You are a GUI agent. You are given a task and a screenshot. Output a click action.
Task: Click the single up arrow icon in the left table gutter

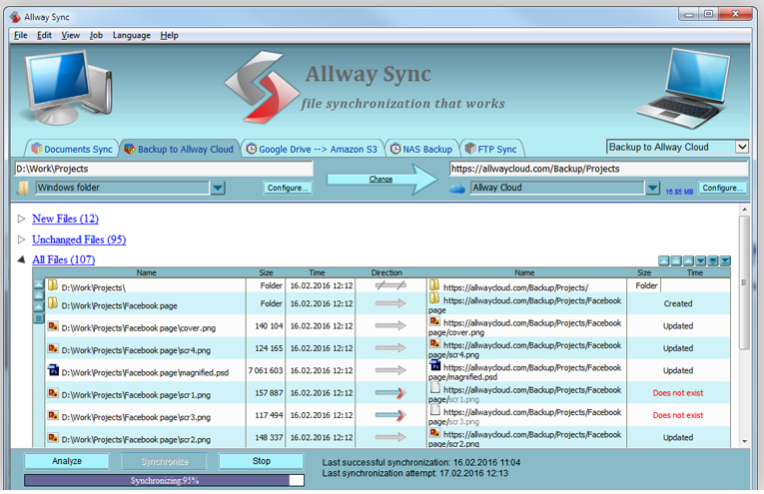pos(38,307)
